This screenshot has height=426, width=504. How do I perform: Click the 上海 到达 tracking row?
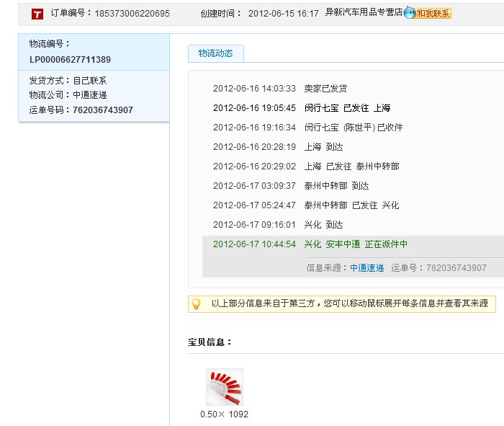278,147
